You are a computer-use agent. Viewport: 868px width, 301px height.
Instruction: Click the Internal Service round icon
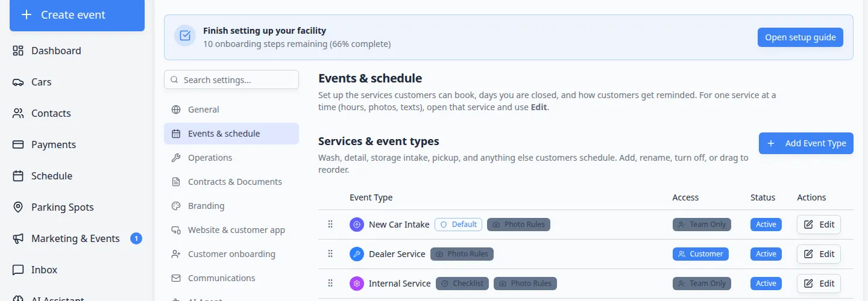[x=357, y=284]
